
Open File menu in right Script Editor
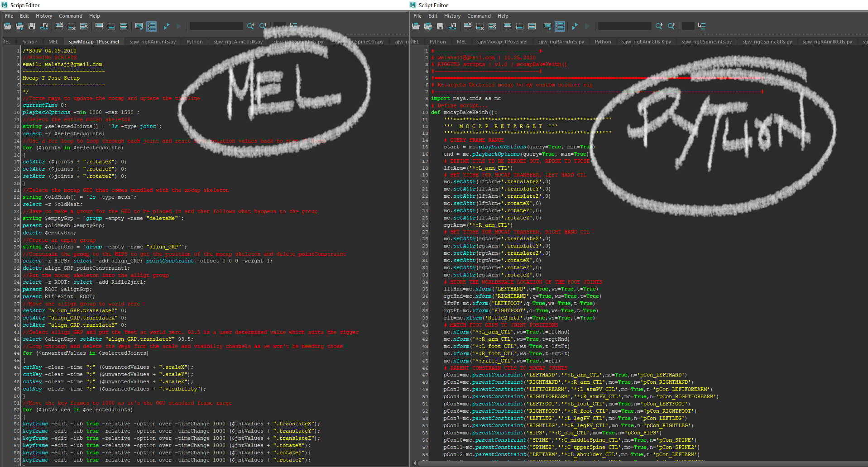pos(417,16)
